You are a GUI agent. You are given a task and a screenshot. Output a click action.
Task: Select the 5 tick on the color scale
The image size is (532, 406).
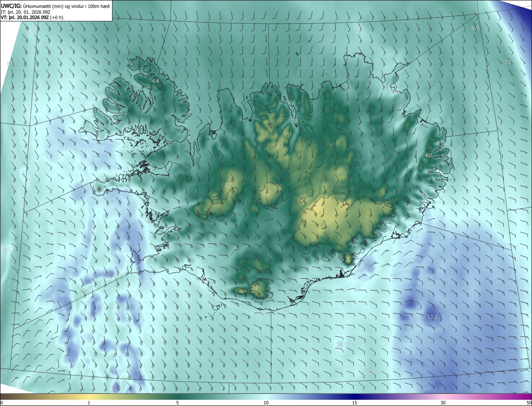(x=177, y=403)
